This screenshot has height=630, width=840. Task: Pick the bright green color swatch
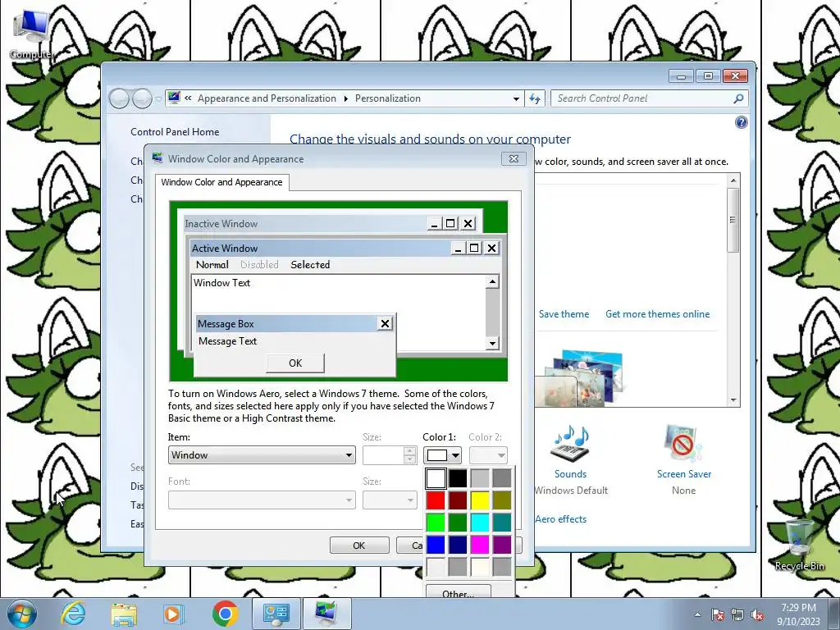click(436, 523)
